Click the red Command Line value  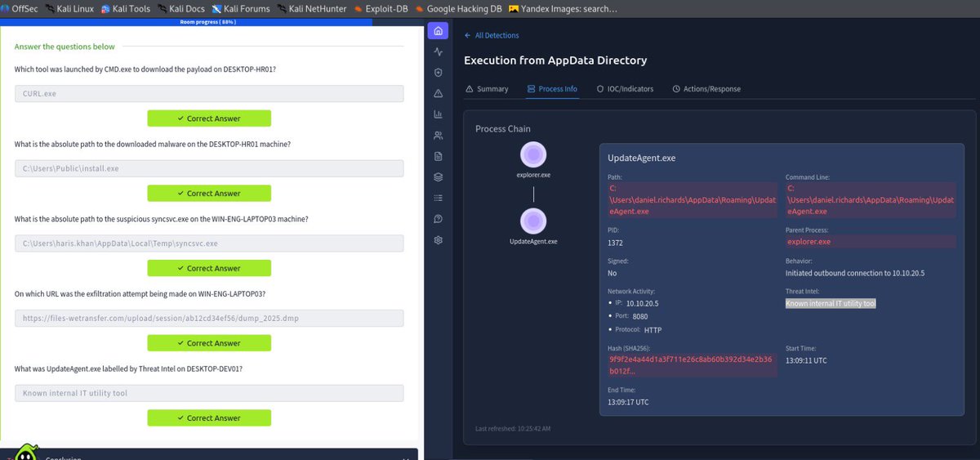(x=870, y=199)
